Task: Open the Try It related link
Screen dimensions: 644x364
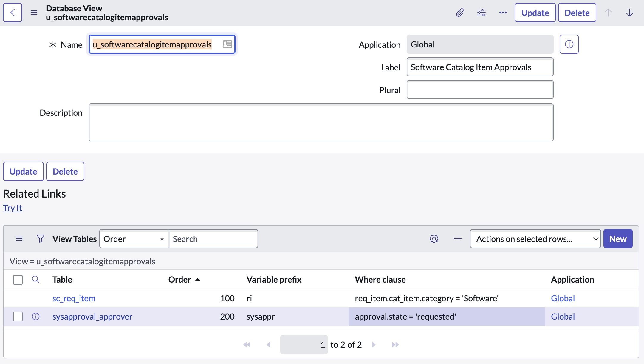Action: [x=13, y=208]
